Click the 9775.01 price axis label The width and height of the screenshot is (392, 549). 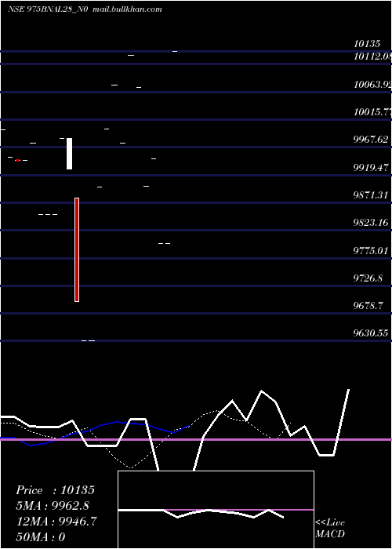click(x=371, y=251)
